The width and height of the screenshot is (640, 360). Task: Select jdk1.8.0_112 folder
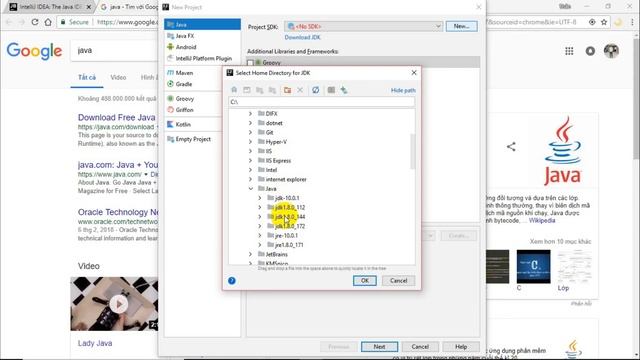coord(290,207)
